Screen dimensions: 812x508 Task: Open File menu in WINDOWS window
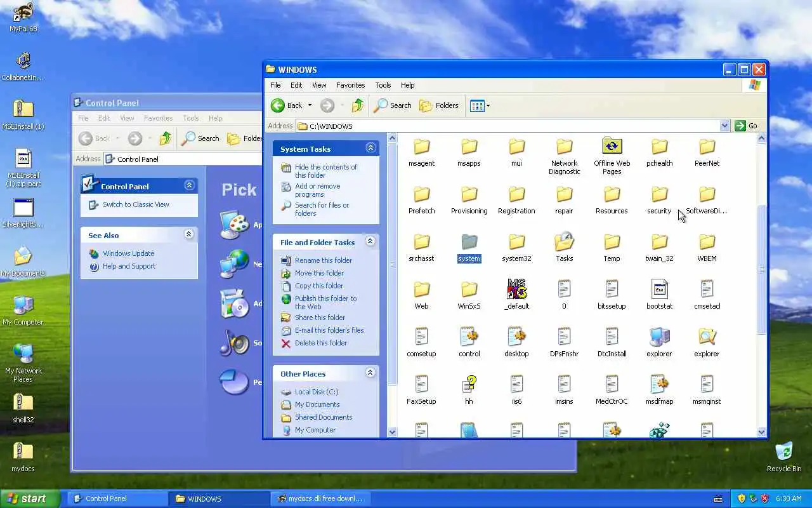coord(275,85)
